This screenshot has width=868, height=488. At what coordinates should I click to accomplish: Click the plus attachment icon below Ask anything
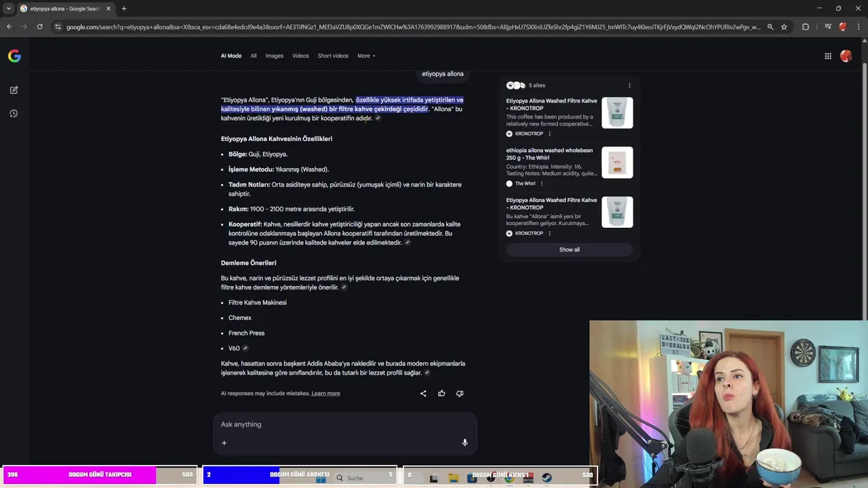(224, 443)
